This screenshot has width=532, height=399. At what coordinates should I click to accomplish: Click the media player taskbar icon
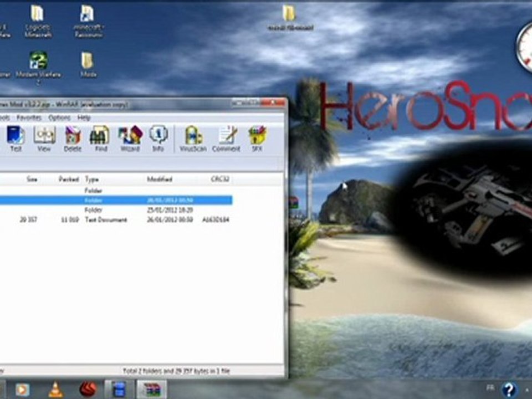pos(22,390)
